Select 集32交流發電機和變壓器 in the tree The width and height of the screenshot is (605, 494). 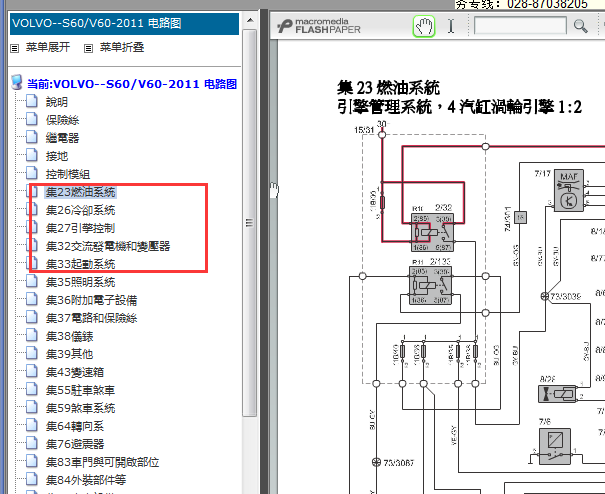click(108, 246)
